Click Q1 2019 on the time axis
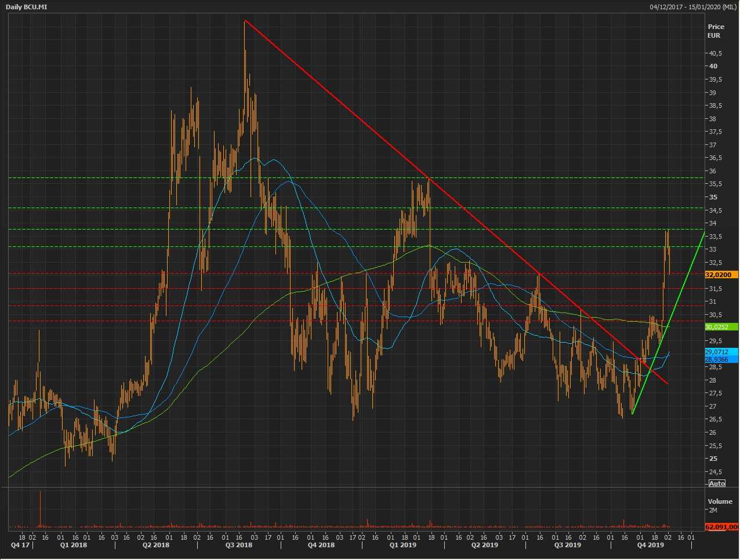This screenshot has height=560, width=740. pyautogui.click(x=402, y=545)
